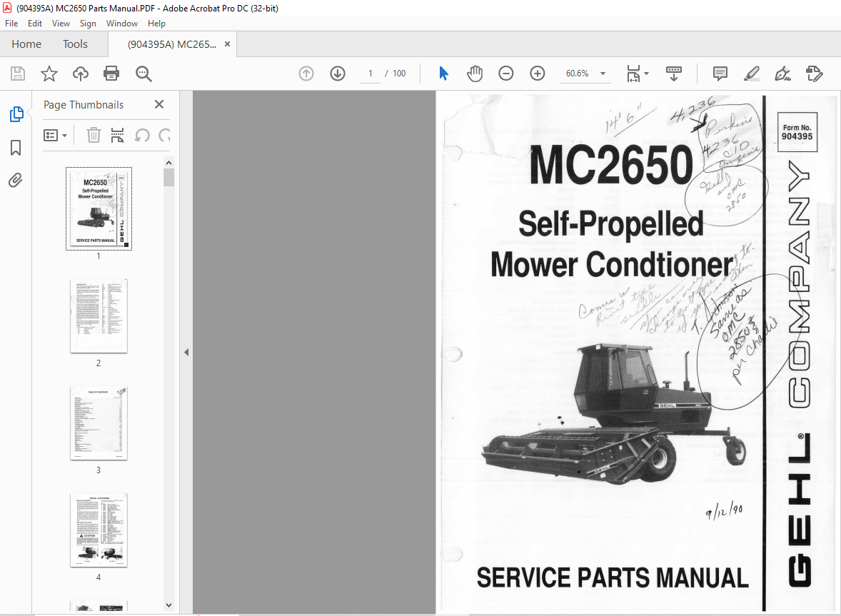Delete selected pages with the trash icon
Screen dimensions: 841x616
[94, 135]
